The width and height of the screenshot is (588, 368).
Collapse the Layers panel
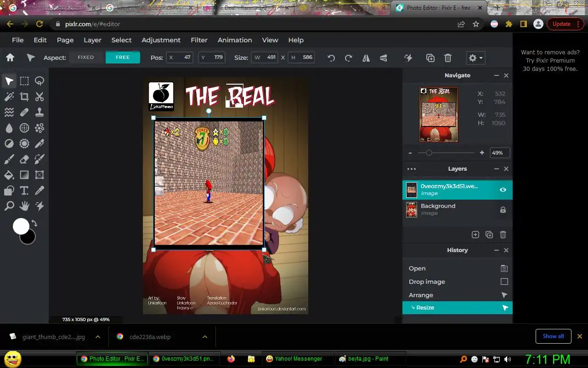click(x=497, y=169)
